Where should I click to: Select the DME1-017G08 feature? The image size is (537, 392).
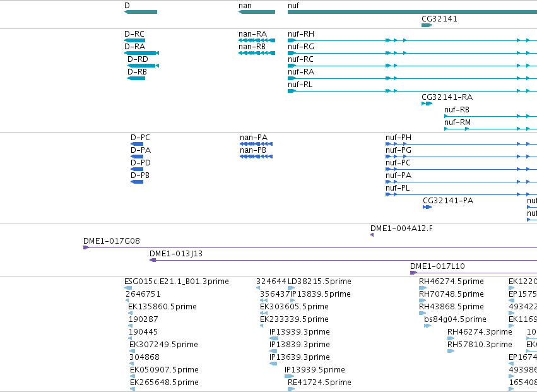pos(310,247)
